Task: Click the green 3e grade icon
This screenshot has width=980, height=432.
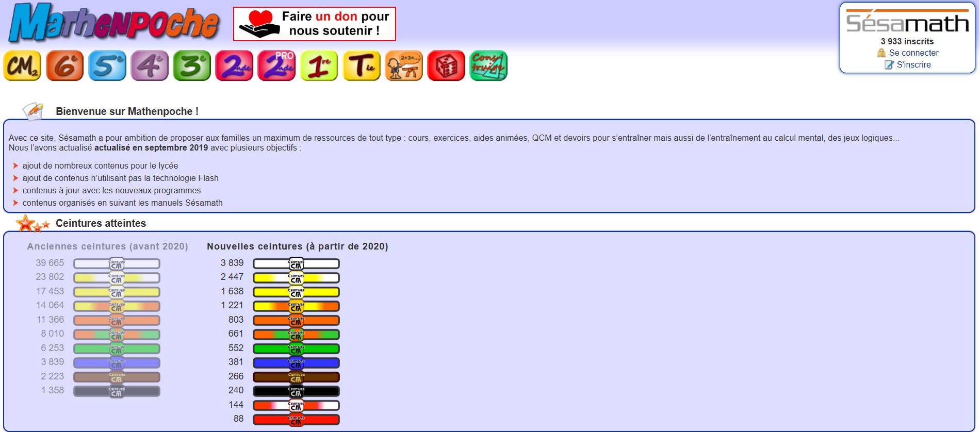Action: (192, 66)
